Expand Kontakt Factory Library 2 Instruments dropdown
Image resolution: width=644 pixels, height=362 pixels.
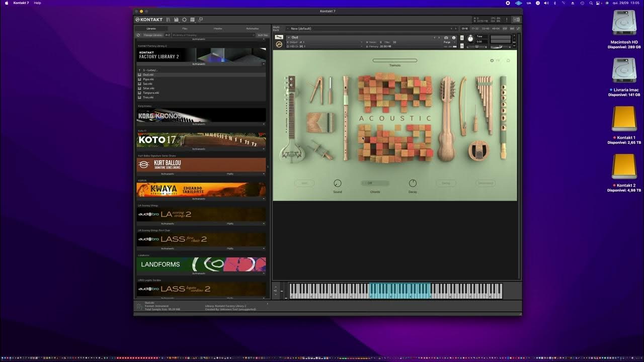[x=263, y=64]
